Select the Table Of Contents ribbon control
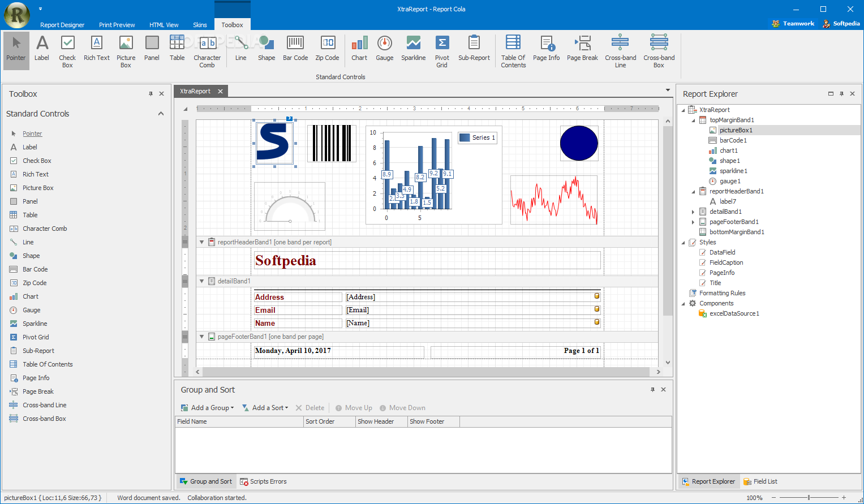864x504 pixels. point(513,50)
